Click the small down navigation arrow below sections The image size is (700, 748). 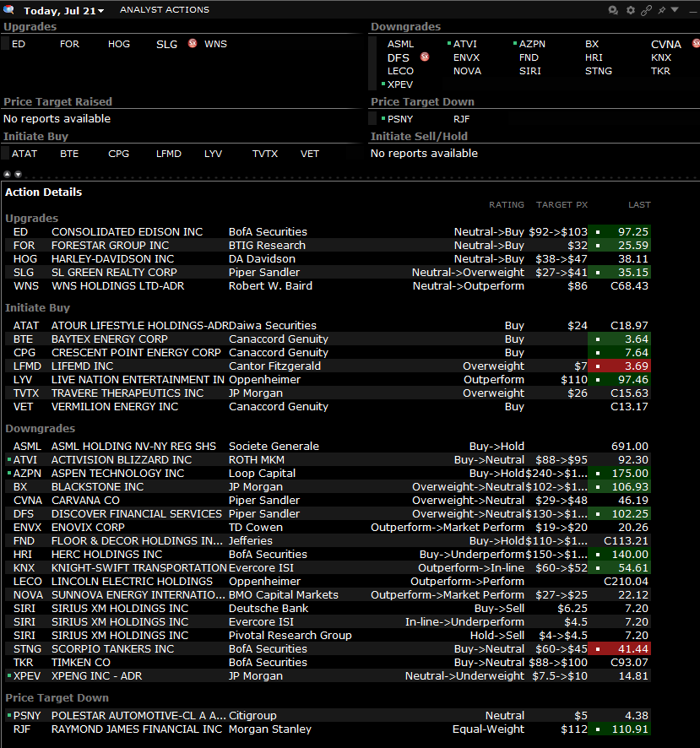tap(18, 174)
